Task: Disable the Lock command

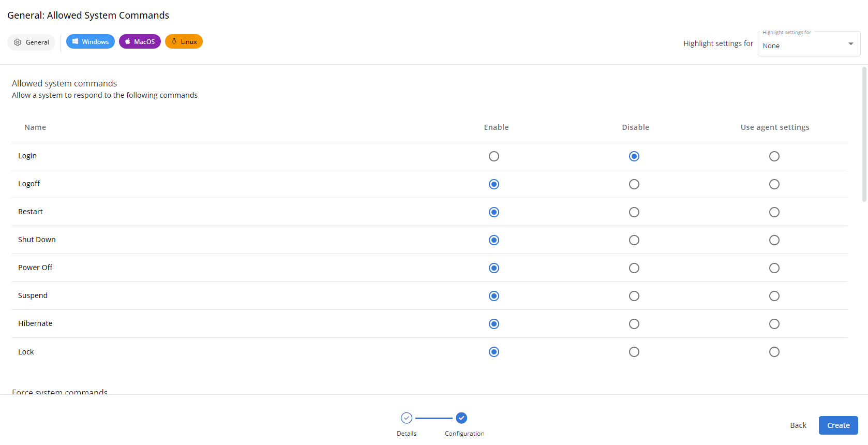Action: click(x=634, y=352)
